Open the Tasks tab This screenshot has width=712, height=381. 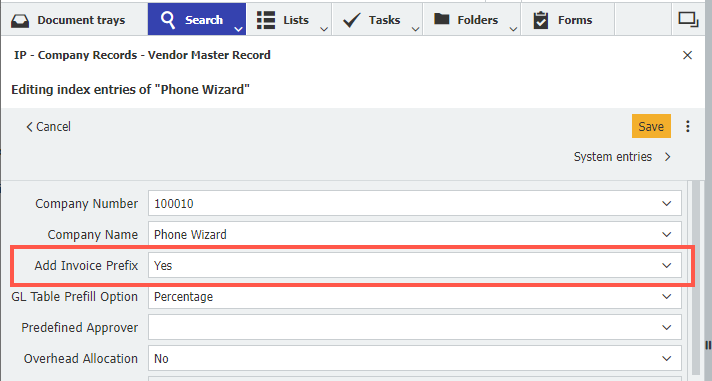pos(377,20)
